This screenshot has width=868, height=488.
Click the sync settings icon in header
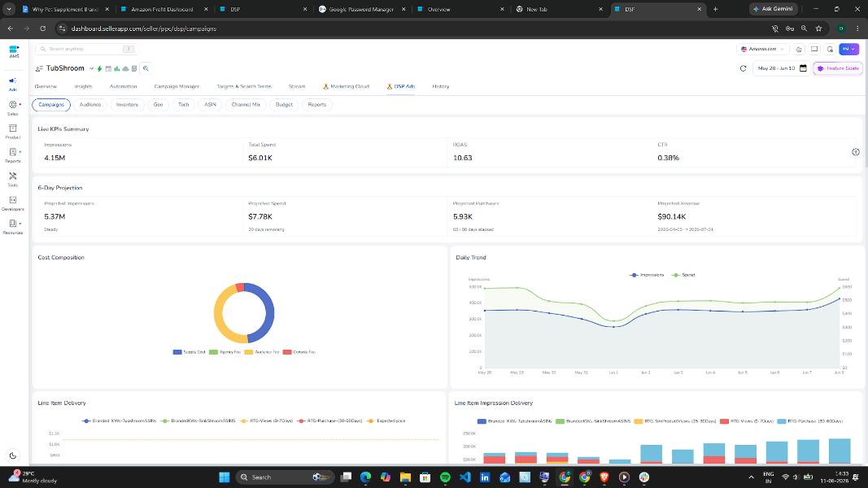click(799, 50)
